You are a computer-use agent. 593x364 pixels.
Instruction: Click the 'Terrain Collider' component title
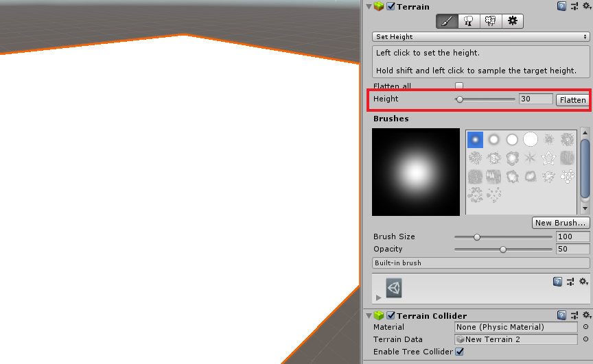tap(432, 315)
